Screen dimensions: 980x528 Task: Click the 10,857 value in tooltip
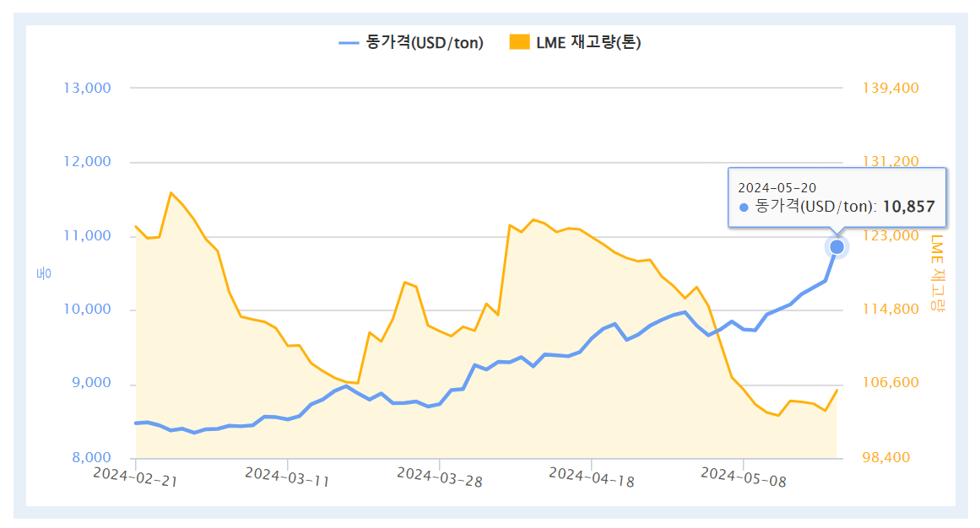(x=908, y=207)
